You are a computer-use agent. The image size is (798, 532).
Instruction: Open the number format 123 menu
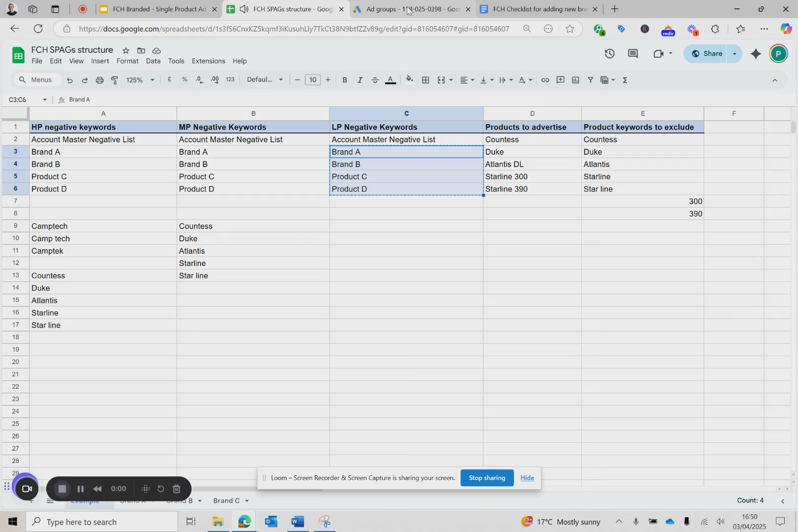click(230, 80)
